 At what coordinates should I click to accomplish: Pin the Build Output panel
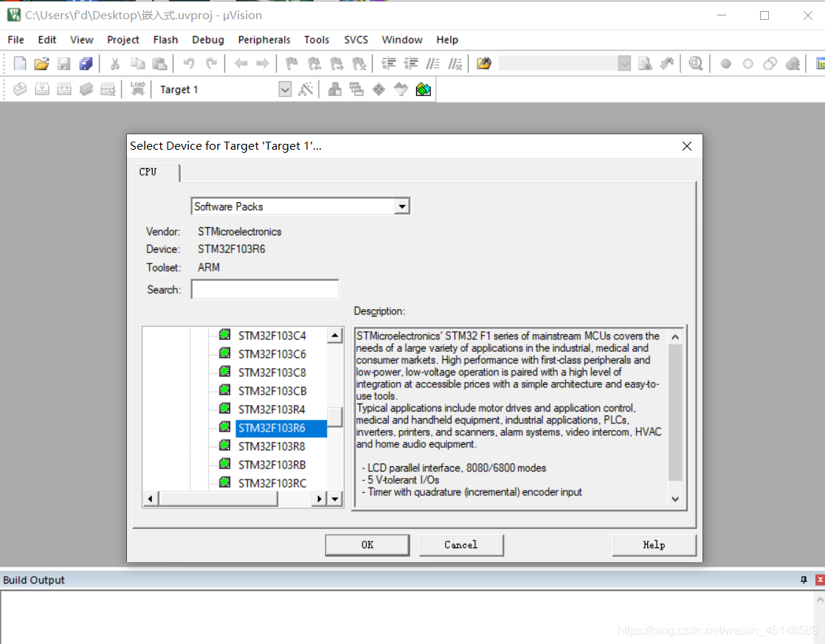click(804, 580)
